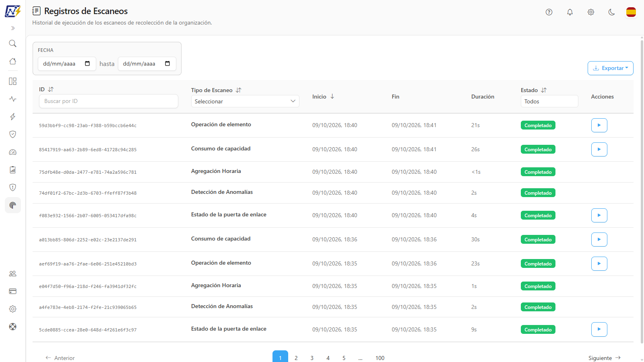Open the activity pulse icon in the sidebar
Image resolution: width=644 pixels, height=362 pixels.
point(13,99)
